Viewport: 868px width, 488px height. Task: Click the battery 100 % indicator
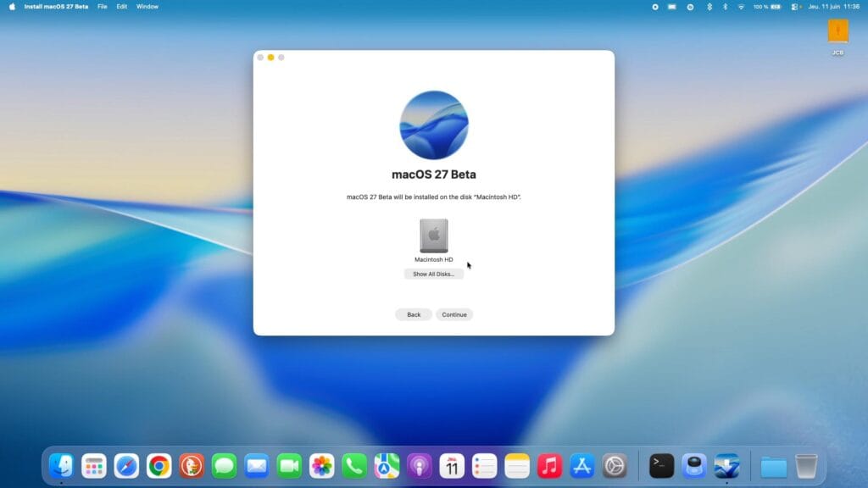(767, 7)
